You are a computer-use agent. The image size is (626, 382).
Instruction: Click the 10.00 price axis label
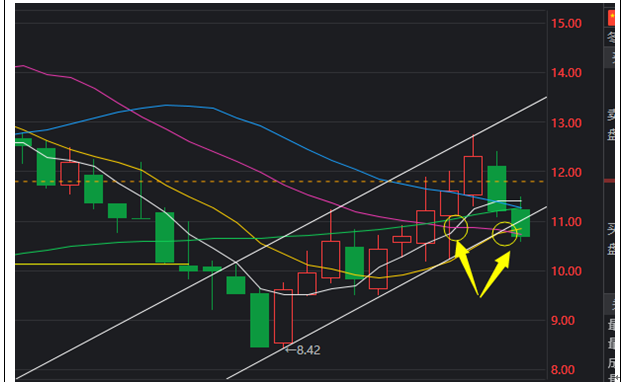(567, 271)
